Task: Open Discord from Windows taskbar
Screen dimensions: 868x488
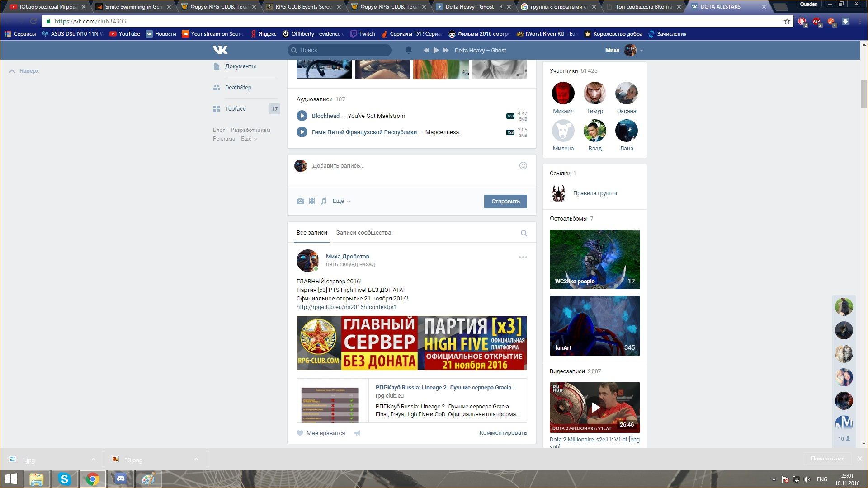Action: 120,479
